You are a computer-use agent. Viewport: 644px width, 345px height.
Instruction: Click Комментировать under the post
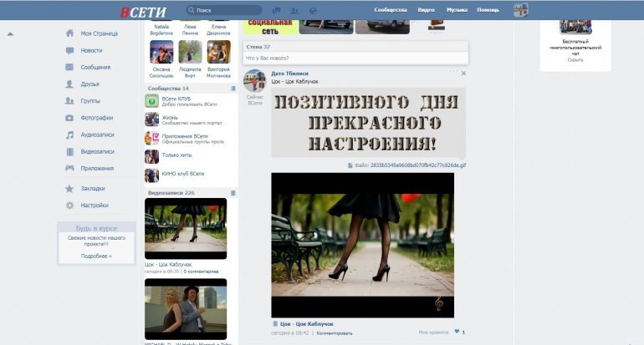click(x=335, y=332)
